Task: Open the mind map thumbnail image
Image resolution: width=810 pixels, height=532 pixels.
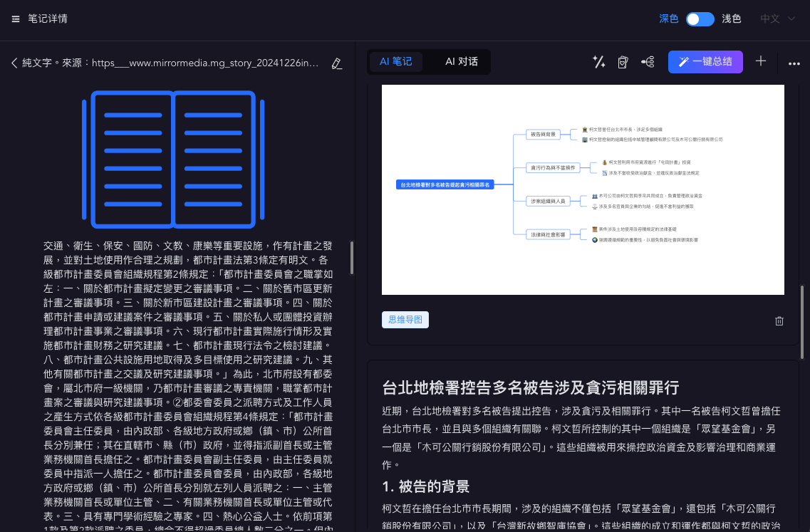Action: pos(583,189)
